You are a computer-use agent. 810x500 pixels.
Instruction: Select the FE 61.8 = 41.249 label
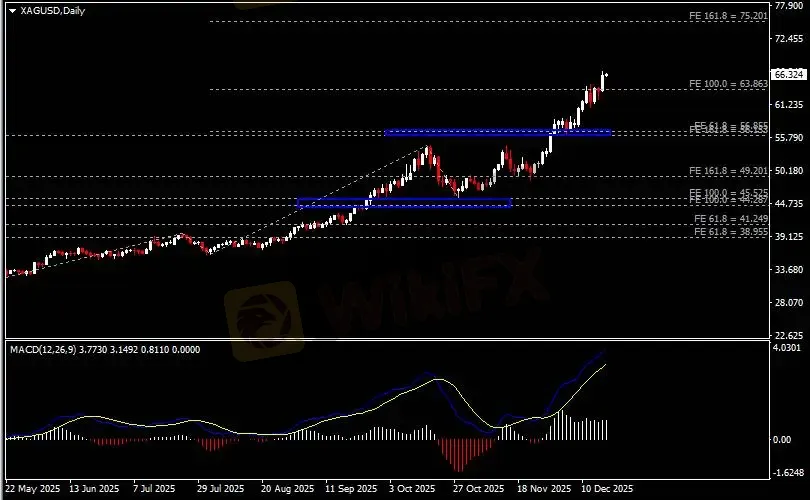click(730, 219)
